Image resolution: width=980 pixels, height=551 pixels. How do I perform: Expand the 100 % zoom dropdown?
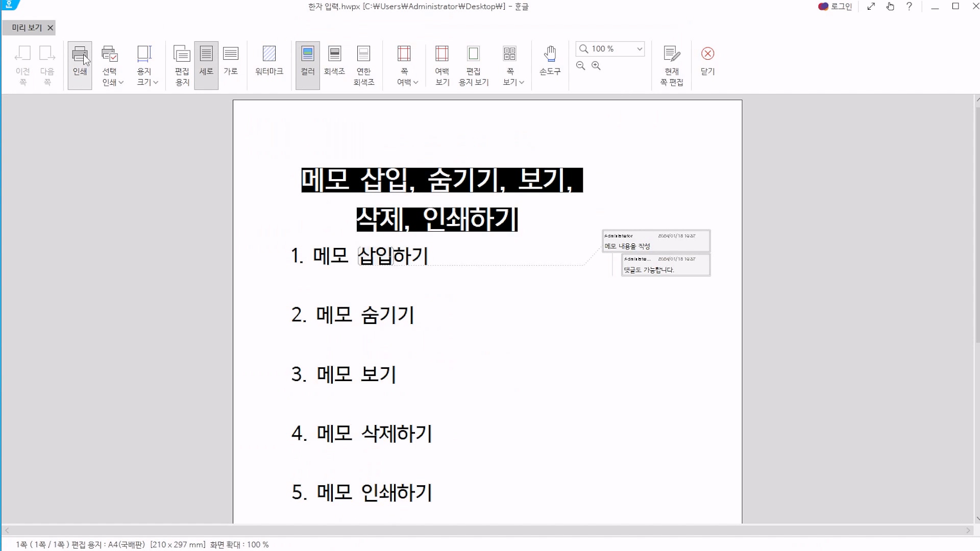point(639,49)
